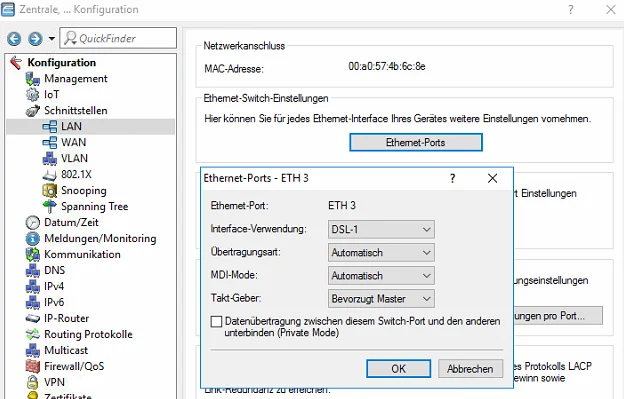Viewport: 624px width, 399px height.
Task: Click the WAN network icon
Action: [50, 142]
